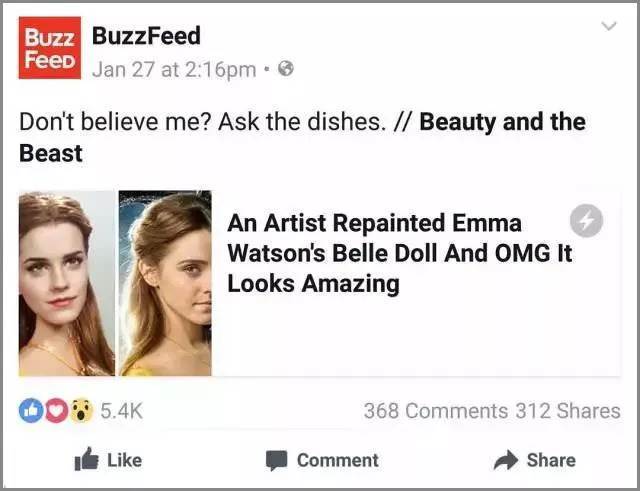Click the red heart reaction icon

tap(56, 411)
